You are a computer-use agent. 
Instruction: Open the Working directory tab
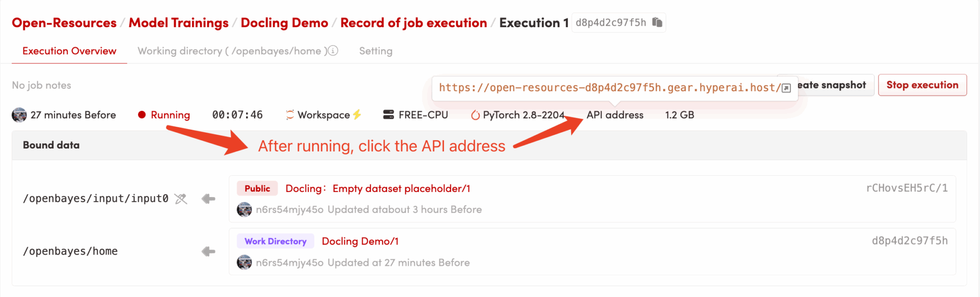pos(232,51)
